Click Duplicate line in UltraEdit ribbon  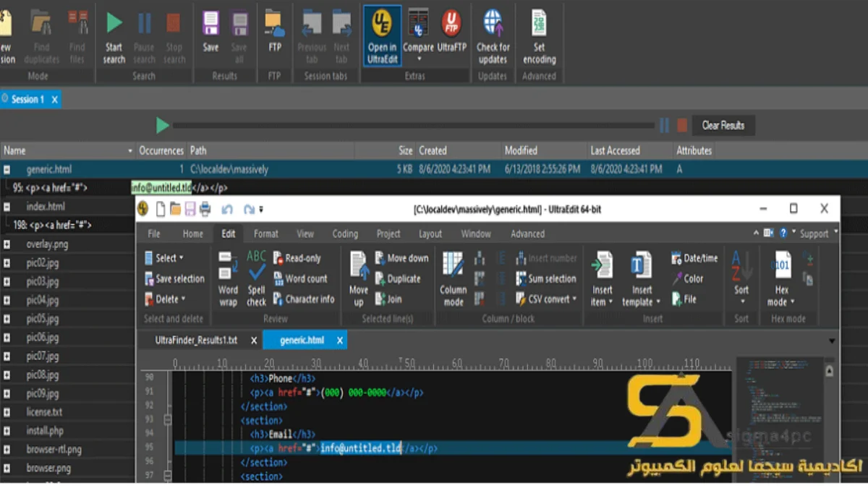397,278
